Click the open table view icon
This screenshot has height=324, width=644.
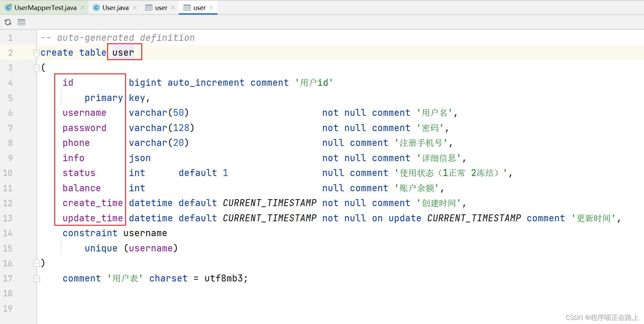[x=21, y=22]
